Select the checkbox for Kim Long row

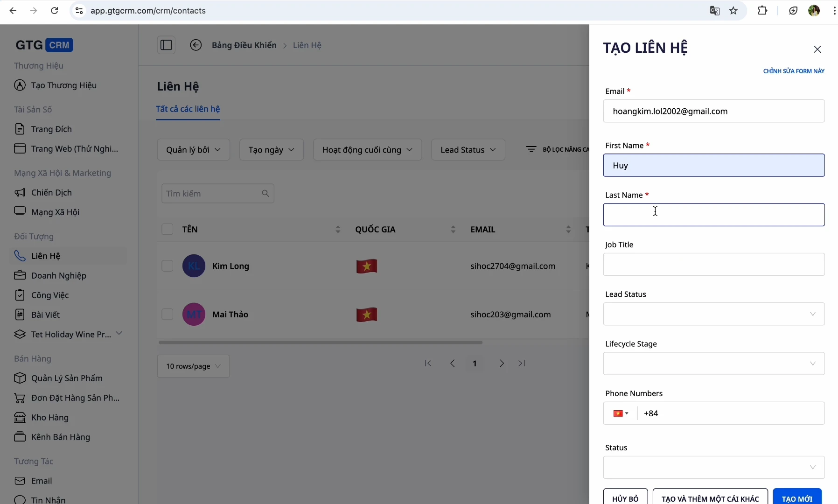point(167,266)
